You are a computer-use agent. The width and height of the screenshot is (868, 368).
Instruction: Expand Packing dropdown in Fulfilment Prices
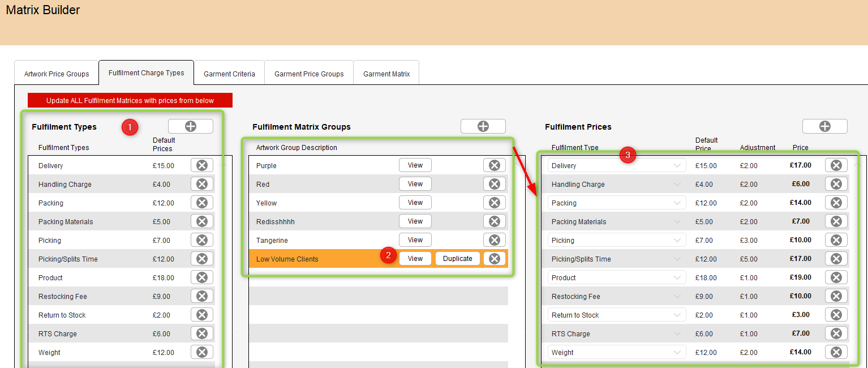pyautogui.click(x=617, y=203)
